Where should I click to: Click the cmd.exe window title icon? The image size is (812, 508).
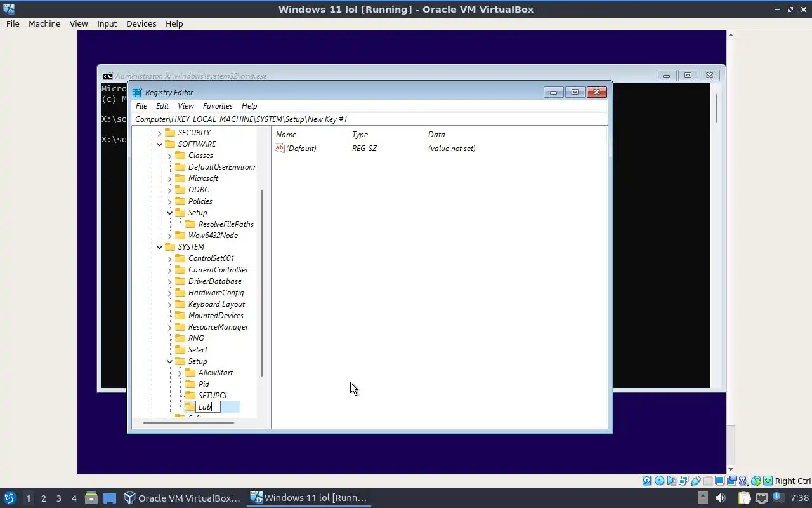[x=108, y=76]
